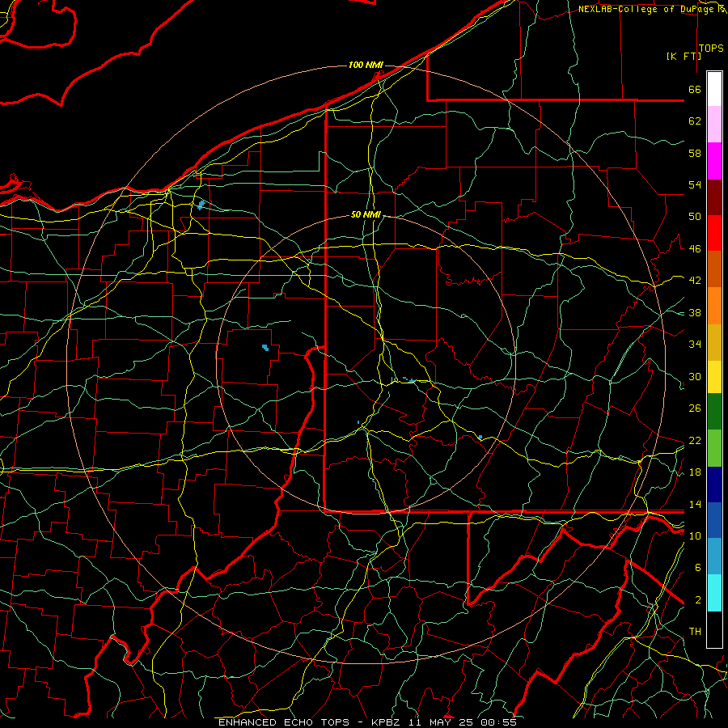The height and width of the screenshot is (728, 728).
Task: Select the gold legend swatch
Action: coord(714,342)
